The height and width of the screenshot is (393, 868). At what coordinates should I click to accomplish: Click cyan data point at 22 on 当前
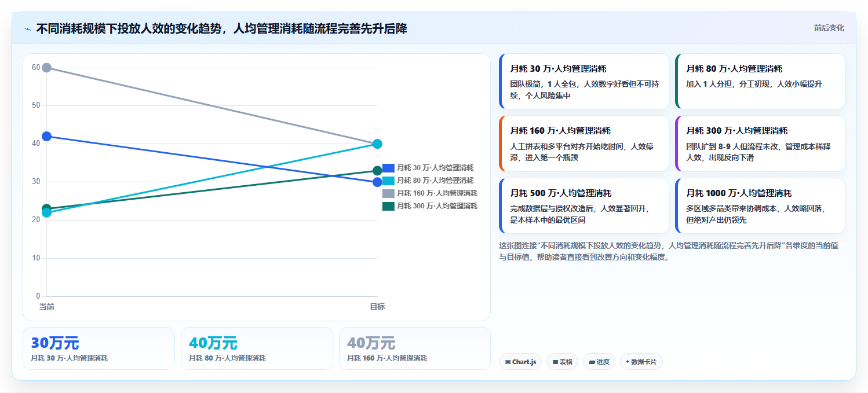pos(47,213)
